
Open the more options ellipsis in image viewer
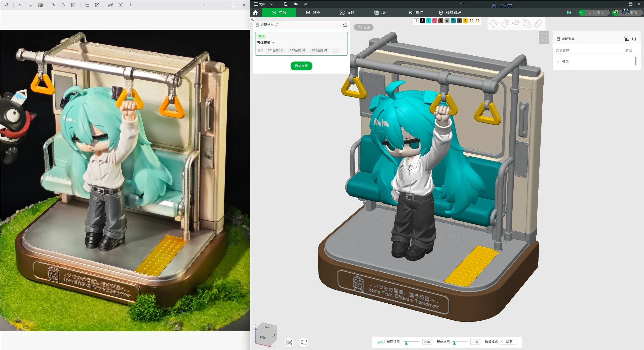click(x=203, y=5)
